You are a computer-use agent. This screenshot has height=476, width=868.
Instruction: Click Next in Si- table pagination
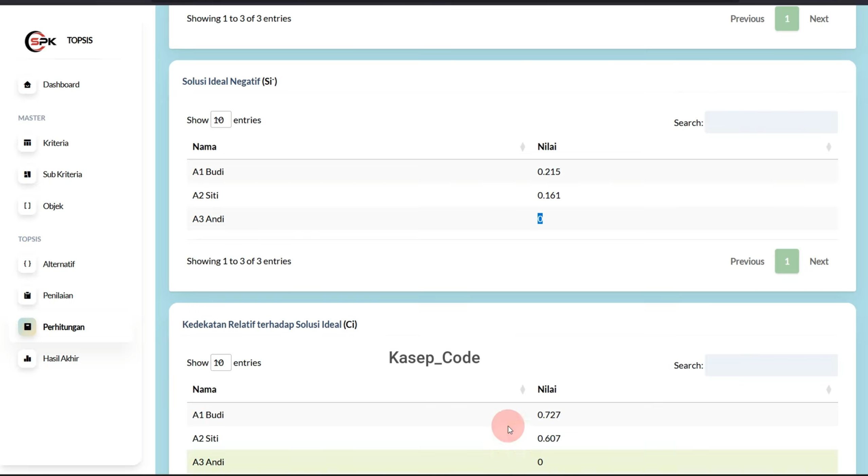coord(819,261)
